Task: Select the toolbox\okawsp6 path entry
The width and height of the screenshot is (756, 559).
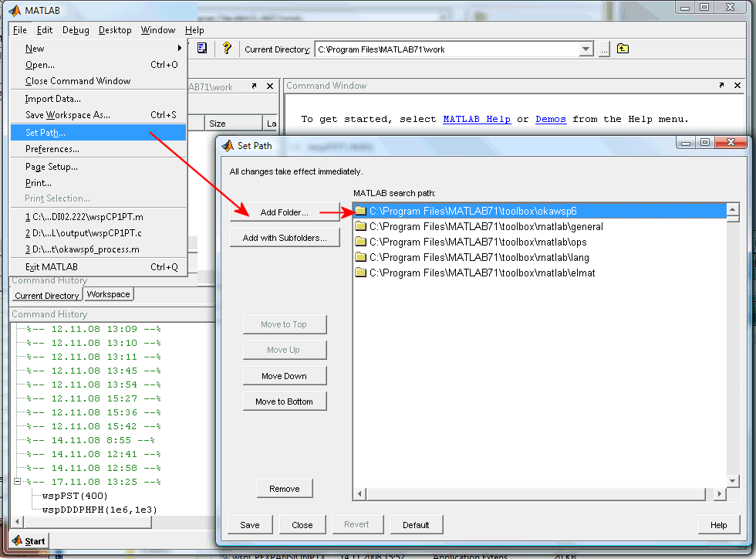Action: (x=540, y=211)
